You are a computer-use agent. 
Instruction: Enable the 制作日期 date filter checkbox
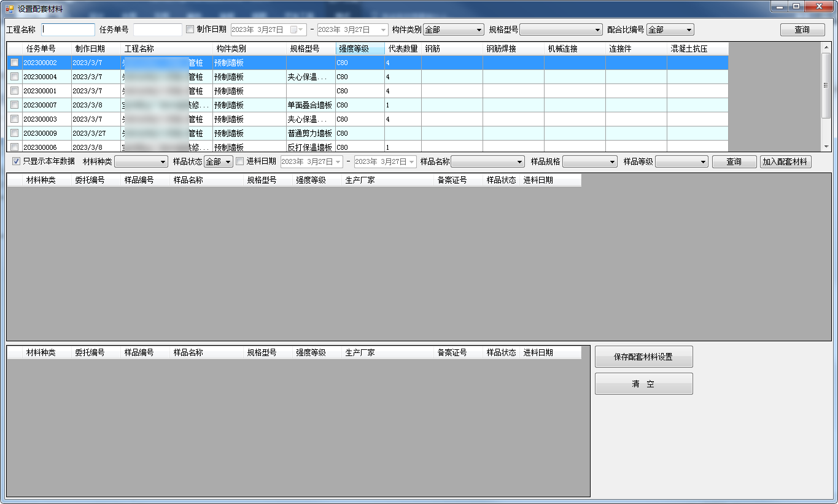click(190, 29)
